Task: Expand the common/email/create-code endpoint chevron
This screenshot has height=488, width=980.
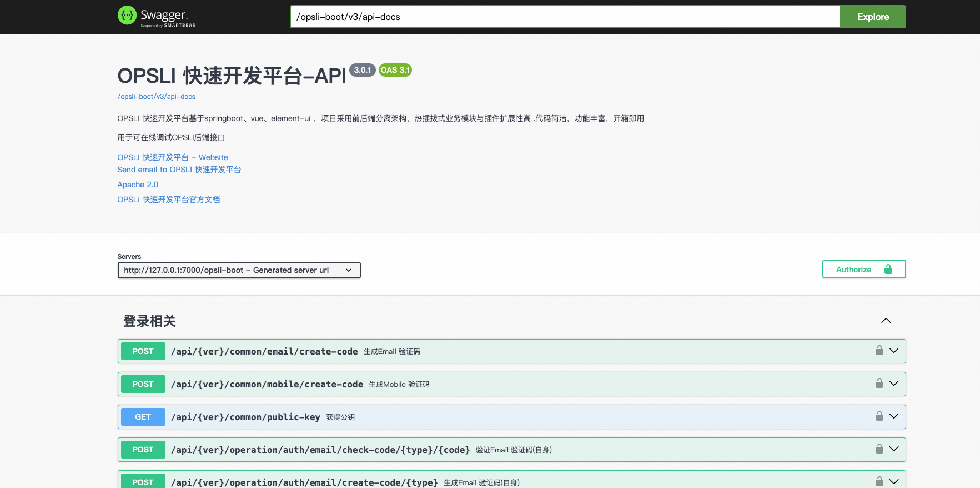Action: (x=894, y=351)
